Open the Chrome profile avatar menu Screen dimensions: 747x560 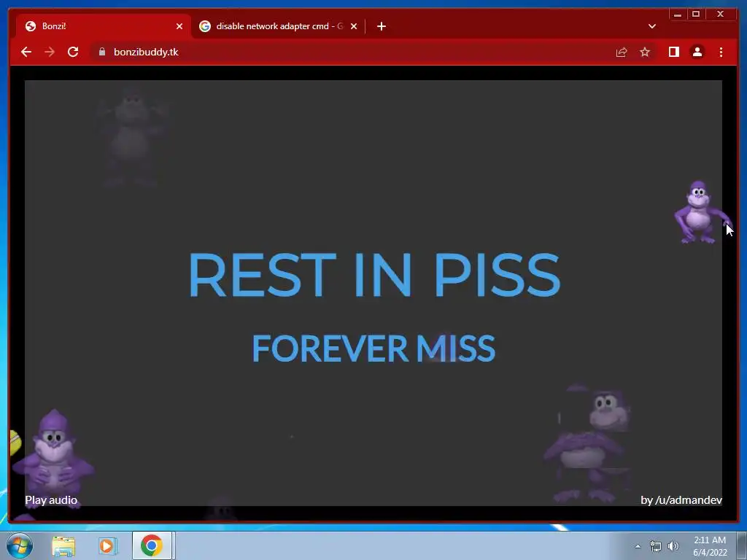pyautogui.click(x=697, y=52)
